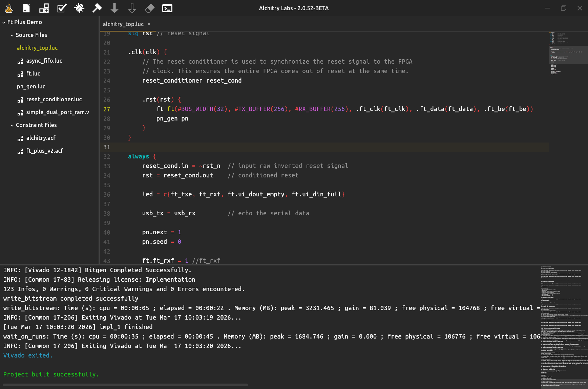This screenshot has height=389, width=588.
Task: Open async_fifo.luc from Source Files
Action: point(44,61)
